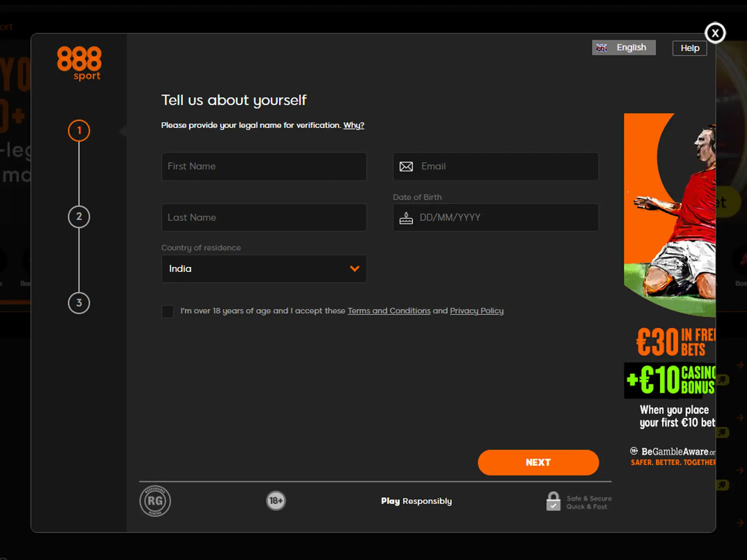Click the Privacy Policy link
The image size is (747, 560).
[477, 311]
